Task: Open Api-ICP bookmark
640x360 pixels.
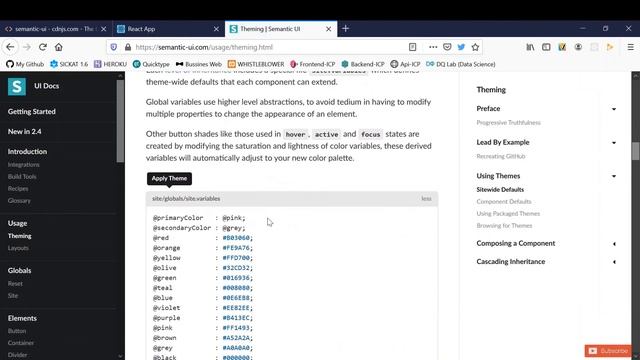Action: pos(405,64)
